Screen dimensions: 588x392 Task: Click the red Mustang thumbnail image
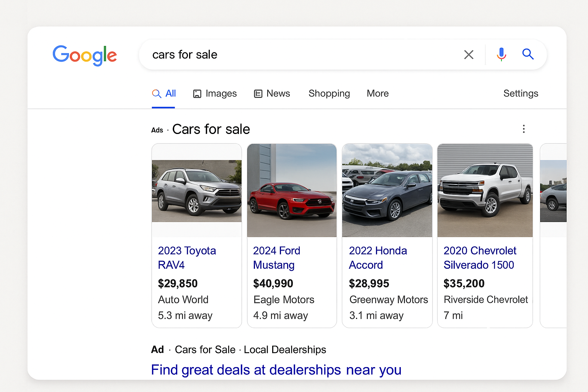pyautogui.click(x=292, y=190)
